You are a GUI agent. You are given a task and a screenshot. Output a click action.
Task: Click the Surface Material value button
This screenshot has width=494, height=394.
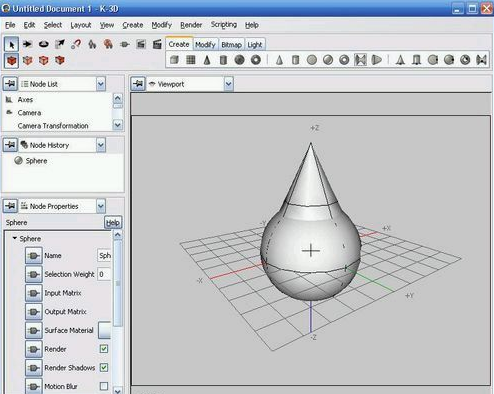104,330
